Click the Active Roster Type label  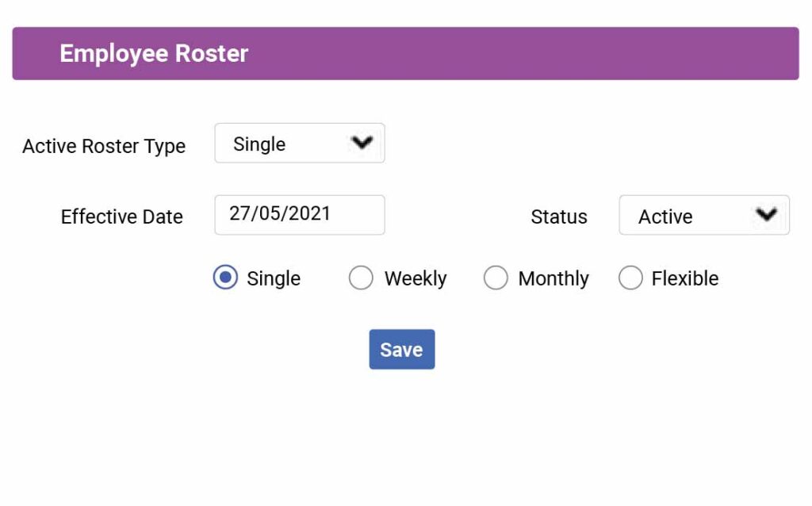pyautogui.click(x=104, y=146)
